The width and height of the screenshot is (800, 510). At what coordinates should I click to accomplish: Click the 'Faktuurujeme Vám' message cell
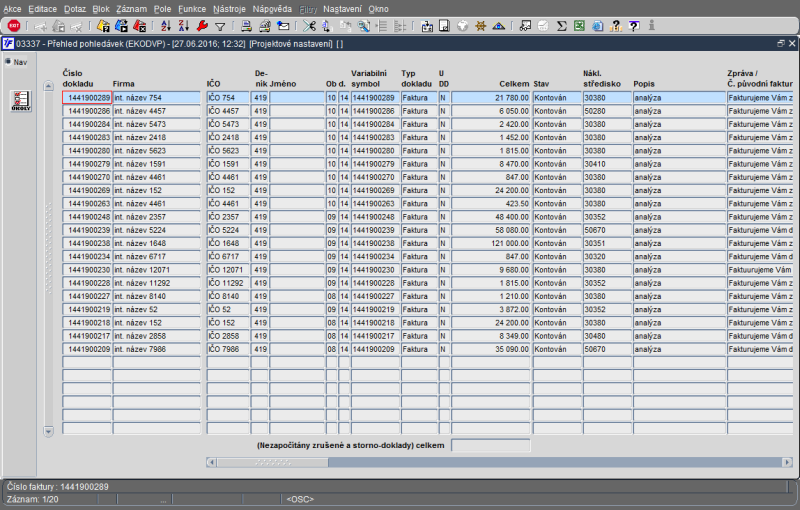760,270
